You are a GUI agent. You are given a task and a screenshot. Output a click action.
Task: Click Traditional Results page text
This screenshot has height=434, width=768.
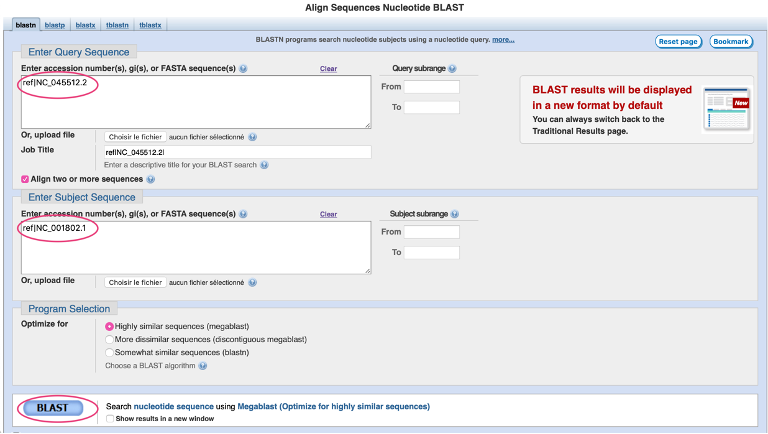tap(580, 131)
